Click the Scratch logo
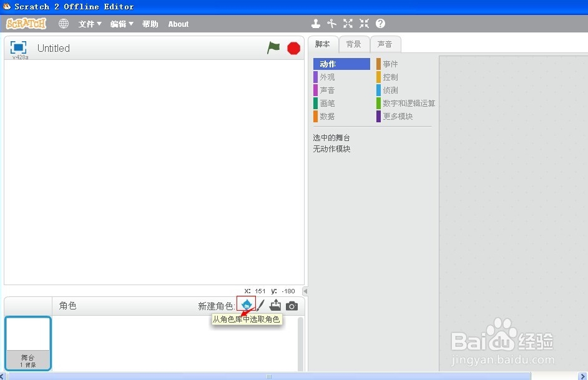 pos(26,24)
